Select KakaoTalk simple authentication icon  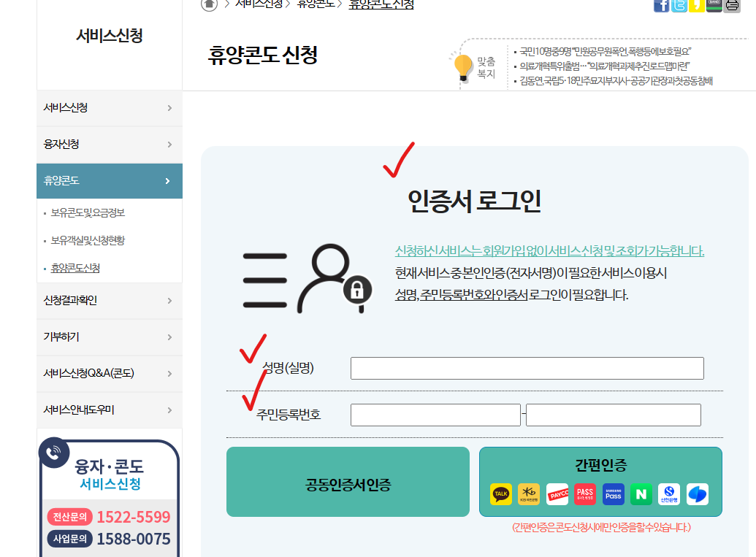click(501, 494)
